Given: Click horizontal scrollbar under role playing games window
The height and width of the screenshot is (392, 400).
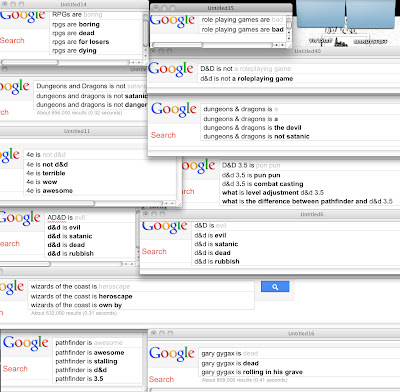Looking at the screenshot, I should tap(212, 45).
